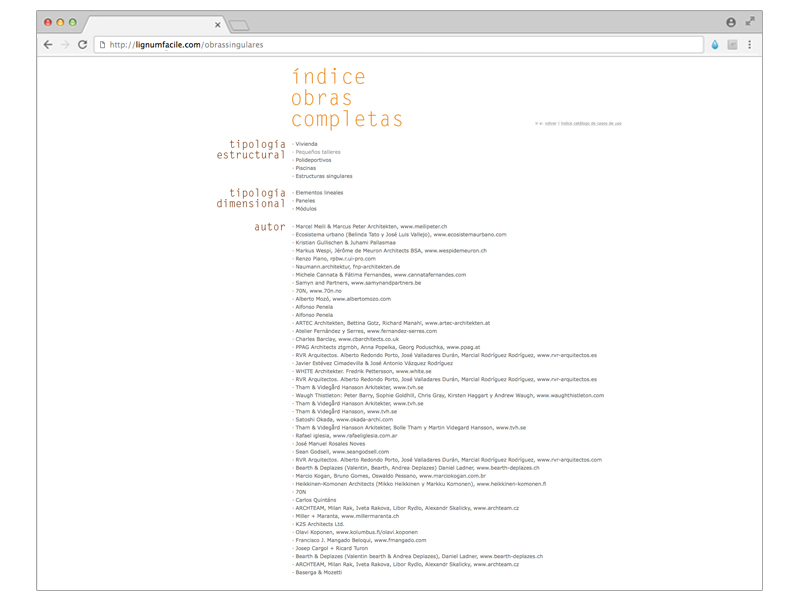Reload the current page
The height and width of the screenshot is (600, 800).
[83, 45]
